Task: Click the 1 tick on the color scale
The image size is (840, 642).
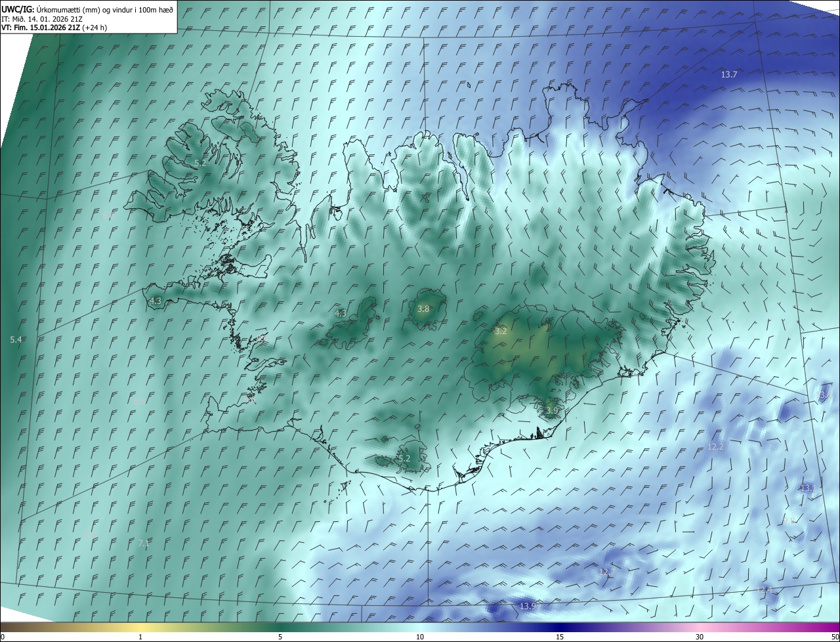Action: coord(140,637)
